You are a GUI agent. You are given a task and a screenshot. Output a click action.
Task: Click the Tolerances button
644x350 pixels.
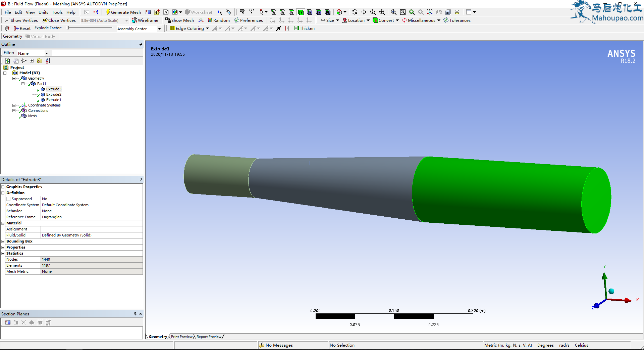click(457, 20)
